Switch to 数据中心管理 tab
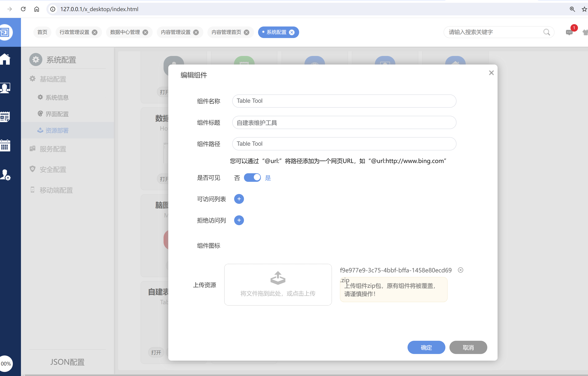 (125, 32)
